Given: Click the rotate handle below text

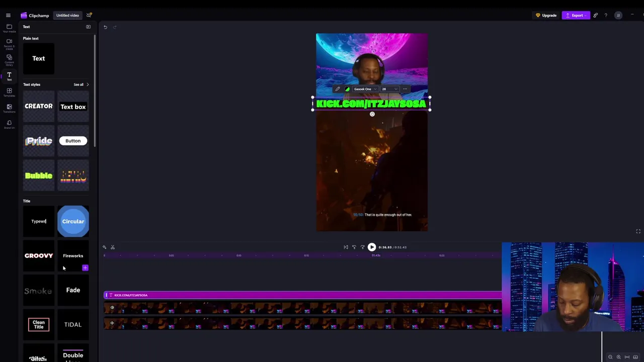Looking at the screenshot, I should [372, 114].
